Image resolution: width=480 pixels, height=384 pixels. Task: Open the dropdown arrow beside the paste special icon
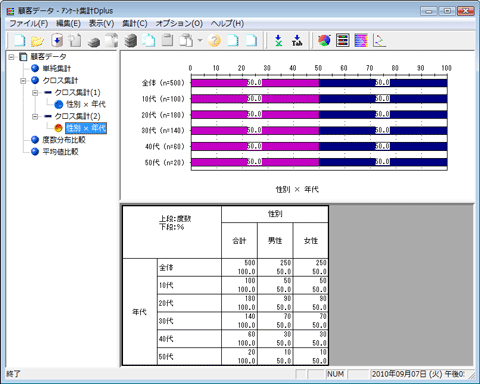(x=200, y=41)
